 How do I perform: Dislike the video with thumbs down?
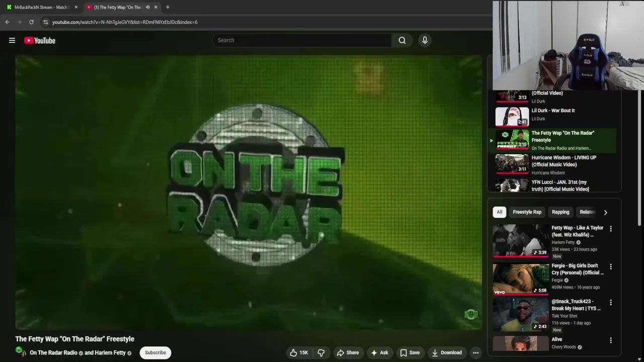coord(321,352)
